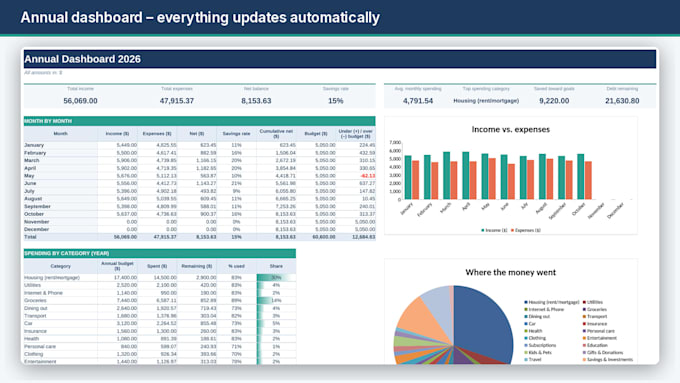Image resolution: width=680 pixels, height=383 pixels.
Task: Click the 'Cumulative net ($)' column header
Action: point(276,134)
